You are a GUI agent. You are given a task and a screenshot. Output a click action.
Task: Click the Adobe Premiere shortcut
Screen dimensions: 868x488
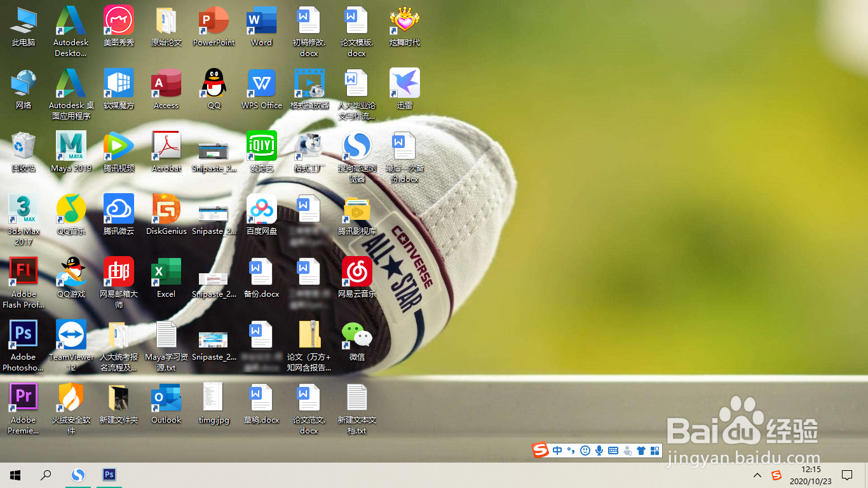tap(24, 409)
